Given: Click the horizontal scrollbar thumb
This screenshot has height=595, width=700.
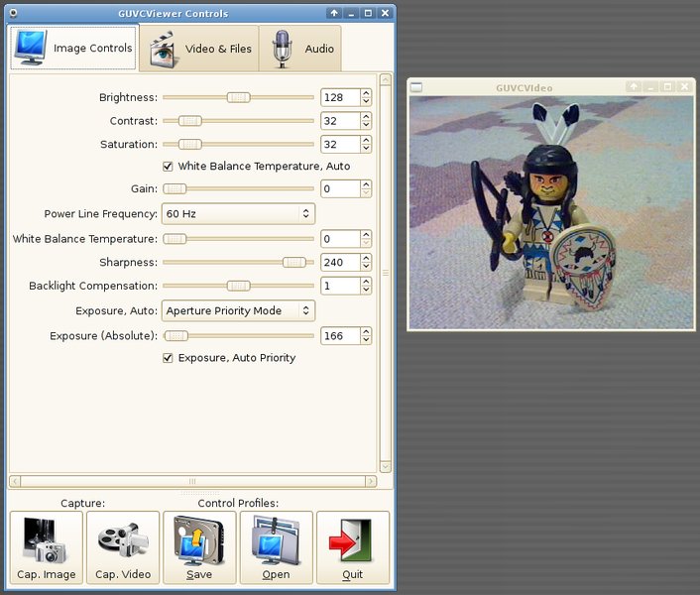Looking at the screenshot, I should point(192,481).
